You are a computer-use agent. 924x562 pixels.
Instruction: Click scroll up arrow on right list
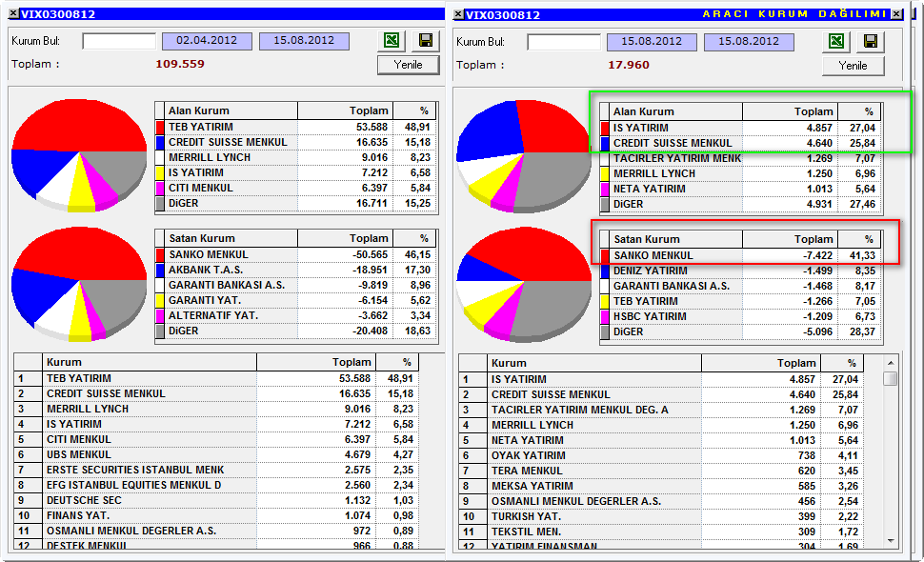tap(891, 363)
